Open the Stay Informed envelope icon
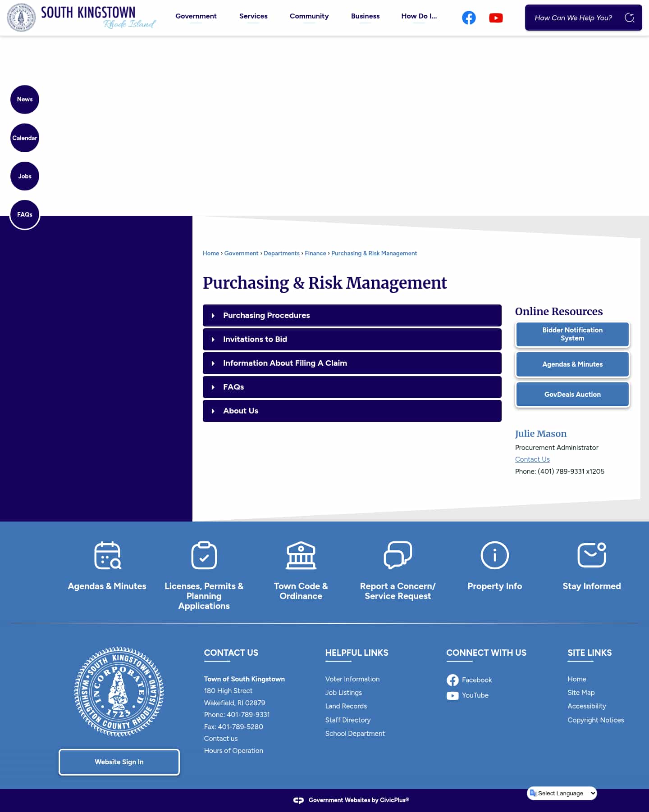 pyautogui.click(x=592, y=555)
